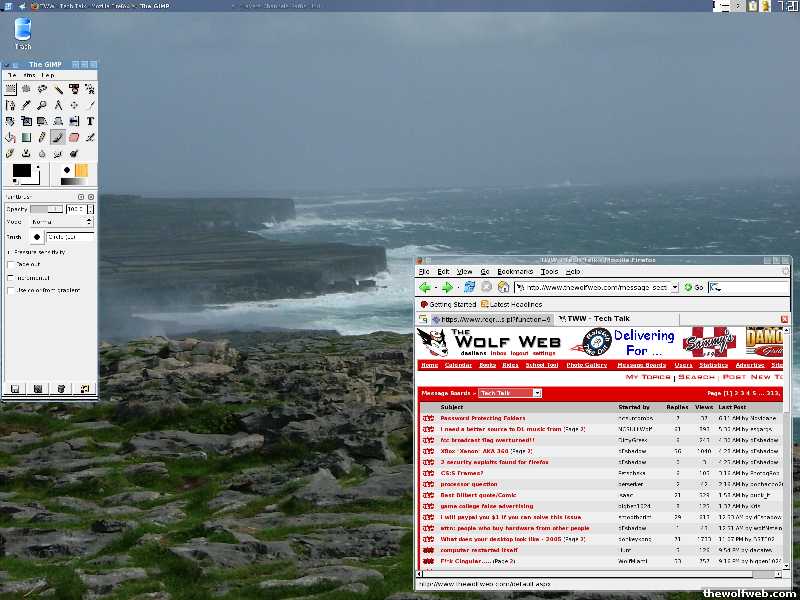
Task: Open the paintbrush Mode dropdown
Action: [60, 222]
